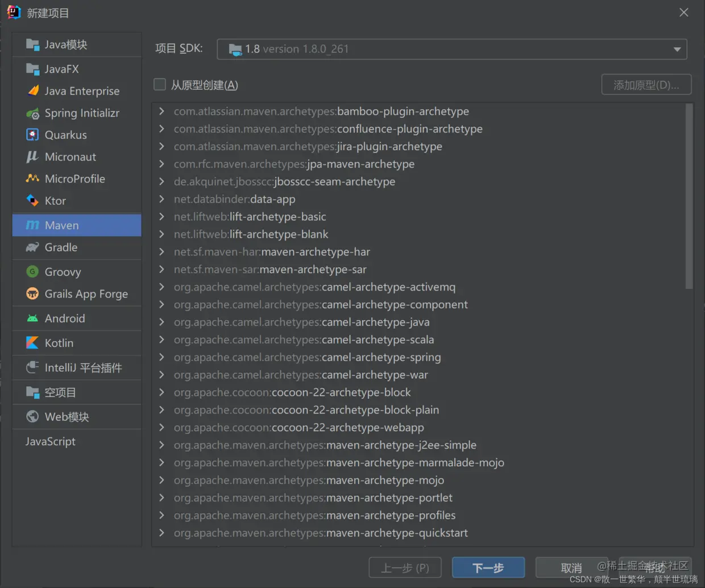This screenshot has width=705, height=588.
Task: Expand jbosscc-seam-archetype entry
Action: pyautogui.click(x=161, y=181)
